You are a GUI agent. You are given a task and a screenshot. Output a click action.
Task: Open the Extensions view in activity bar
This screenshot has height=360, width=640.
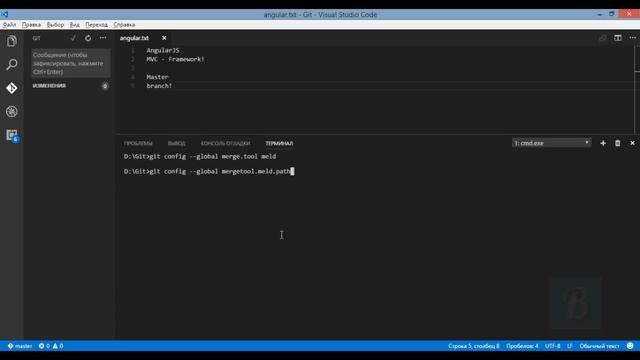click(12, 135)
